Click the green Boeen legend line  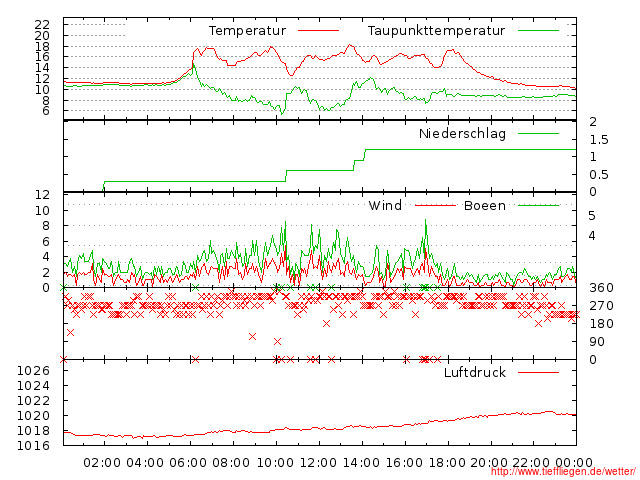pyautogui.click(x=538, y=205)
